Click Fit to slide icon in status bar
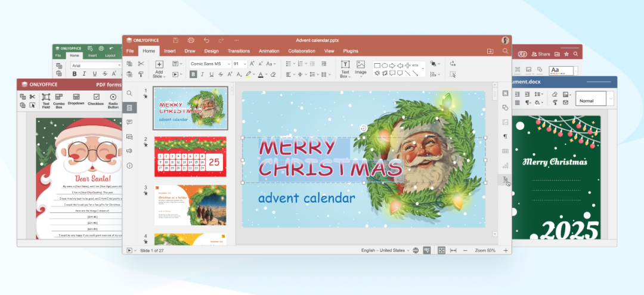644x295 pixels. click(441, 250)
